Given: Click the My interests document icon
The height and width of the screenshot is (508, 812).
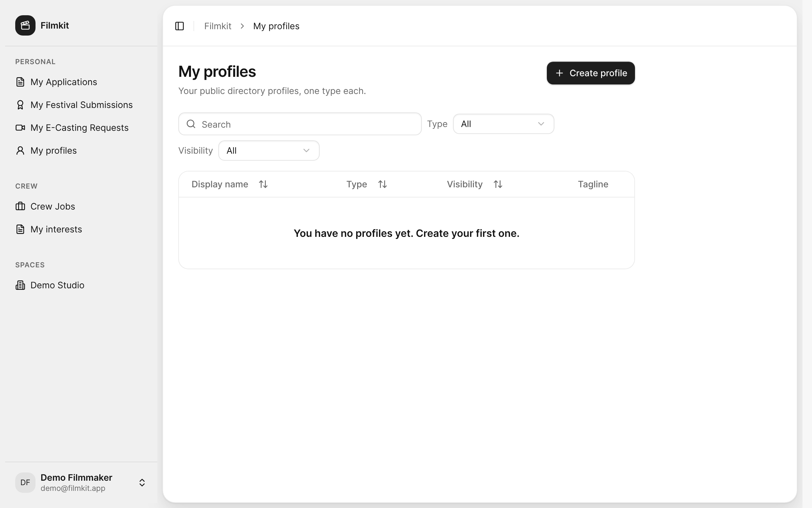Looking at the screenshot, I should [20, 229].
